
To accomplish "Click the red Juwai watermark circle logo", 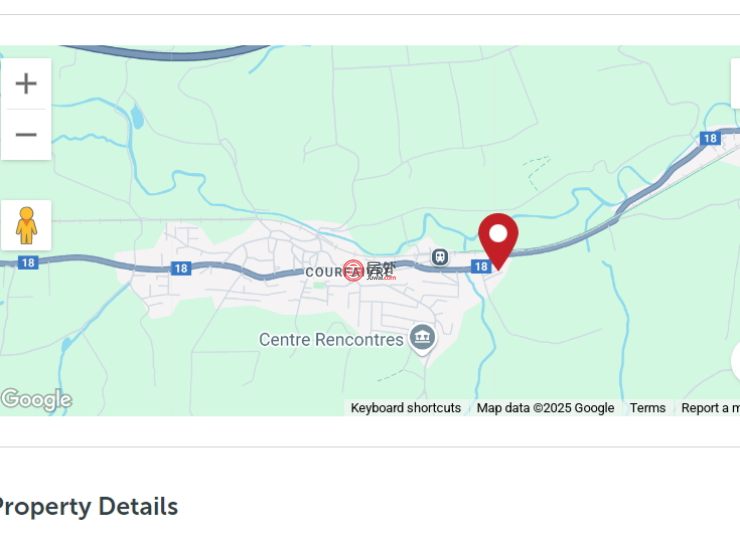I will 353,270.
